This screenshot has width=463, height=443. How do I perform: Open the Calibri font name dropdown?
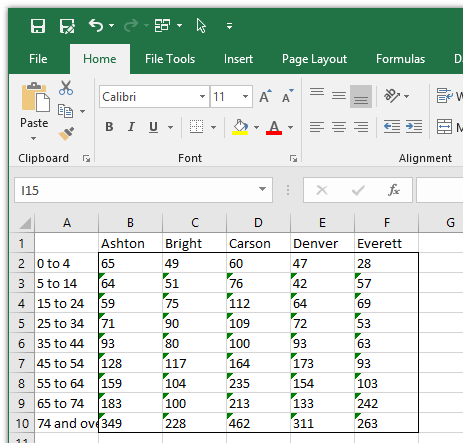(202, 96)
